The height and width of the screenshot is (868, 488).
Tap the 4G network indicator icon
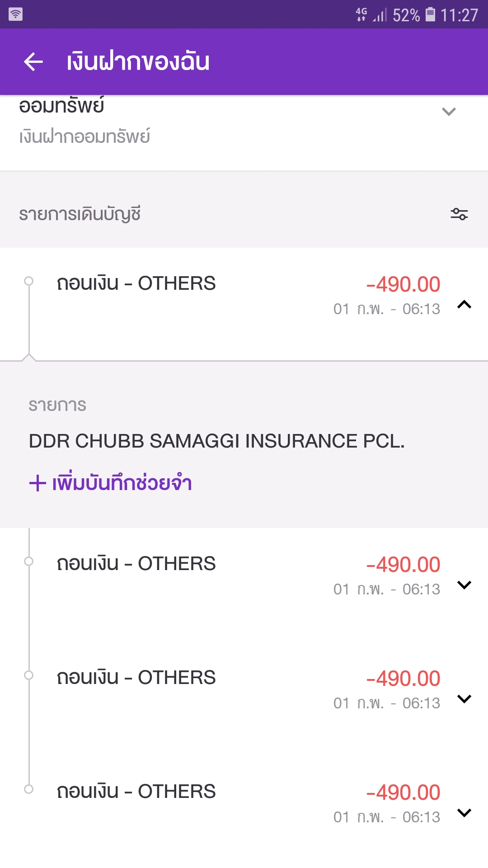click(361, 14)
